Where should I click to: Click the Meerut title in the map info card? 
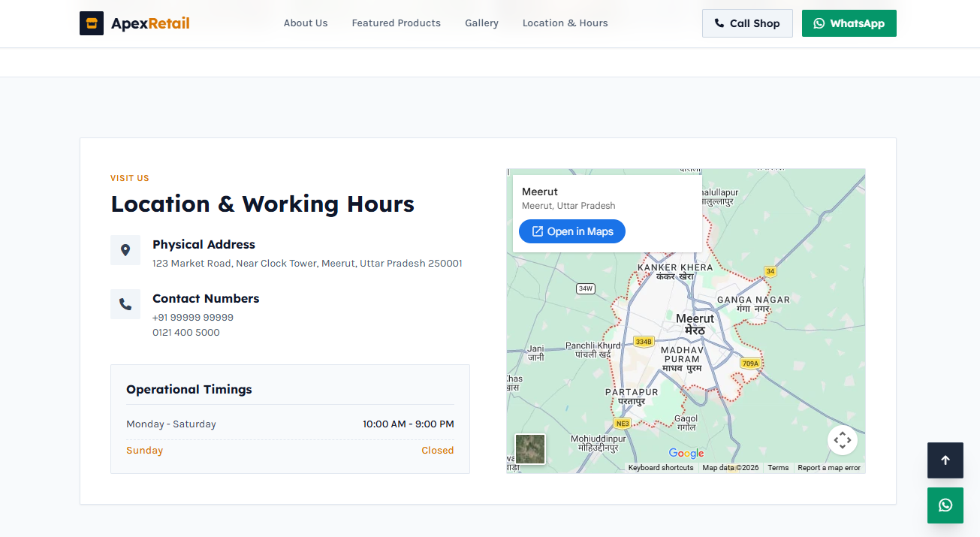(x=540, y=192)
